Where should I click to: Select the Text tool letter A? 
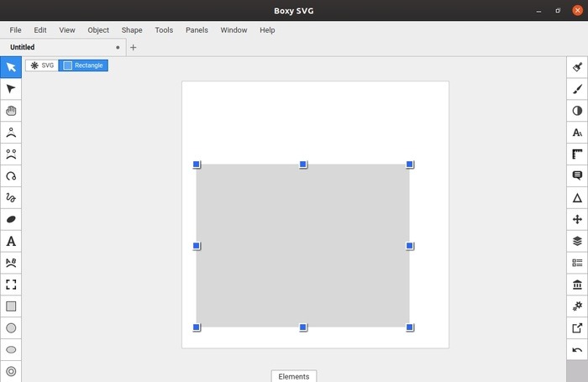pyautogui.click(x=11, y=241)
